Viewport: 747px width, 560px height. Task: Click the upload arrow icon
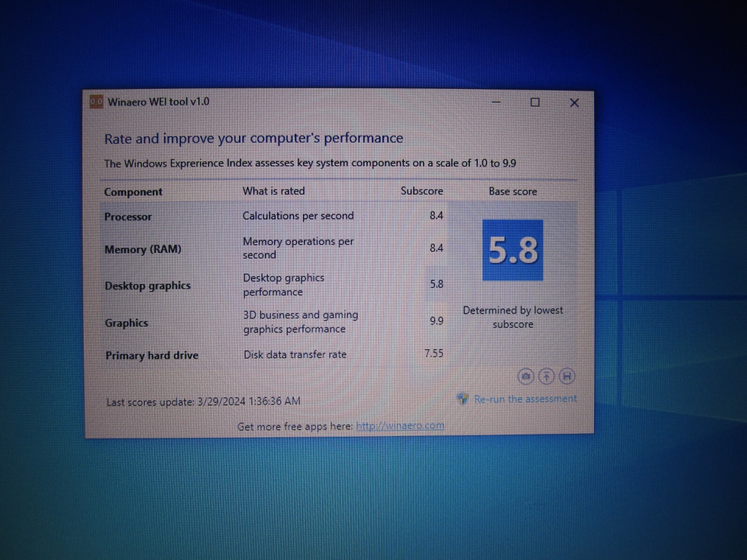(546, 376)
